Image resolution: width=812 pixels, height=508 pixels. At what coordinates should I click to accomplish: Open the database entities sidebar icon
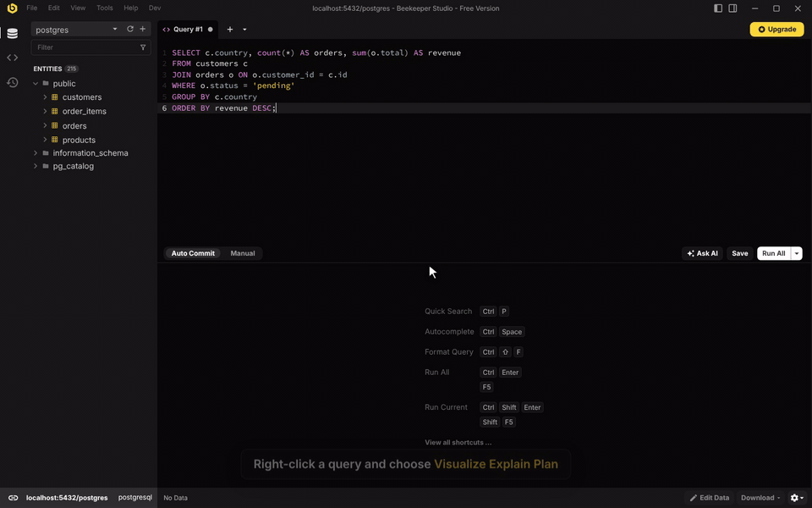point(13,33)
